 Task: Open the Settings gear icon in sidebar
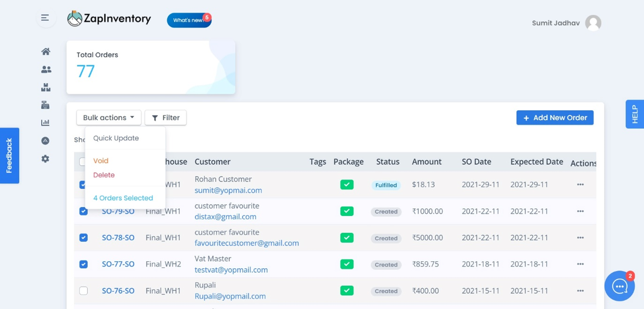tap(45, 159)
